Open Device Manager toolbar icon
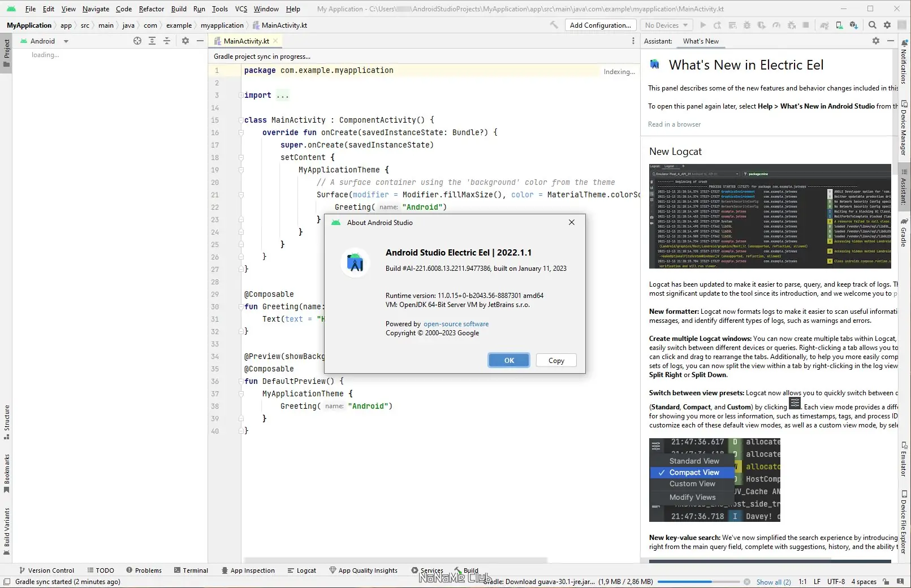 coord(839,25)
